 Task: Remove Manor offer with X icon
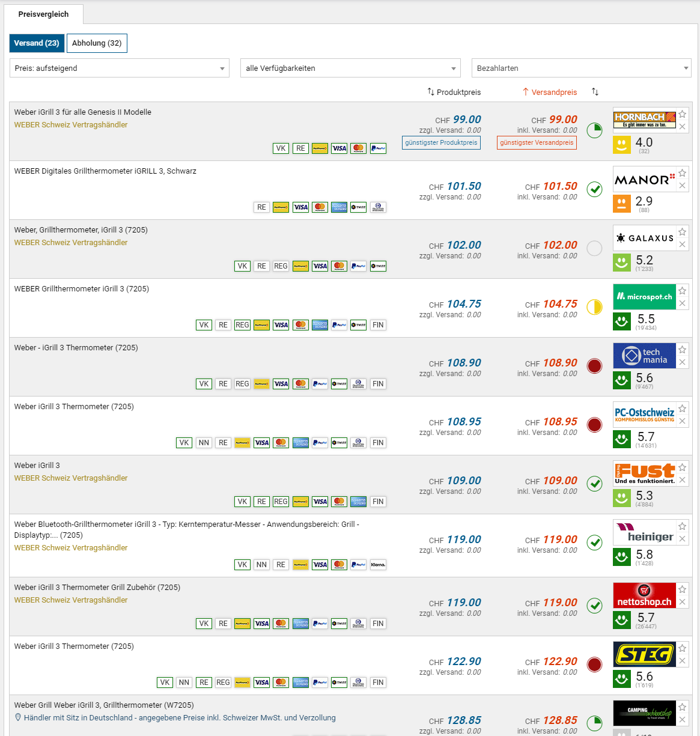682,186
